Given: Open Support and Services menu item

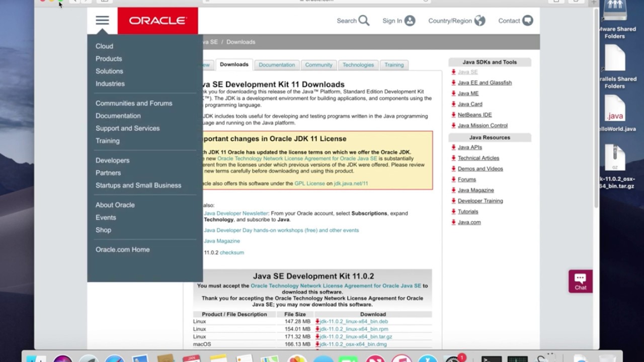Looking at the screenshot, I should (128, 128).
